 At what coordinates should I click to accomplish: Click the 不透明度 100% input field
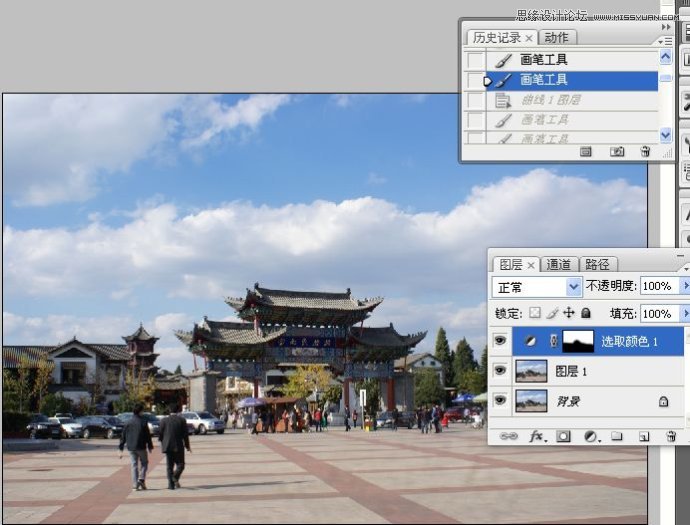pos(659,286)
